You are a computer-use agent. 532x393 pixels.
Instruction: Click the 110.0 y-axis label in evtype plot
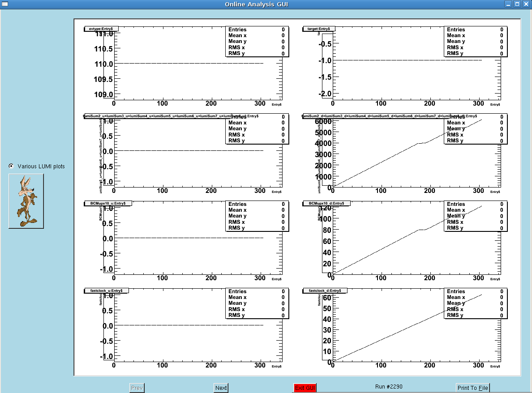(103, 64)
